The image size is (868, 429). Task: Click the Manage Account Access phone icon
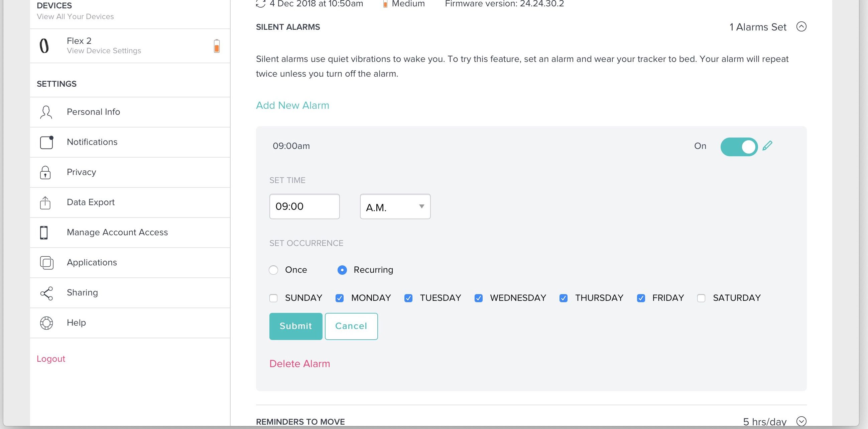point(45,232)
